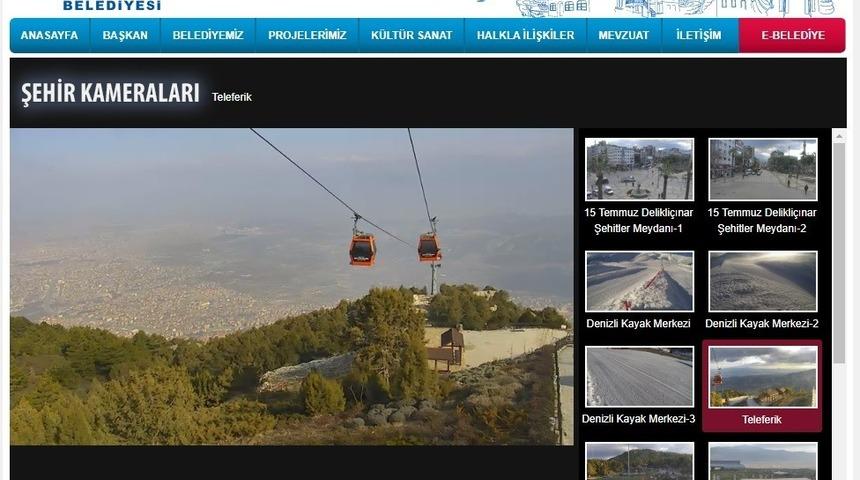Click the 'Denizli Kayak Merkezi-2' caption text

[762, 324]
